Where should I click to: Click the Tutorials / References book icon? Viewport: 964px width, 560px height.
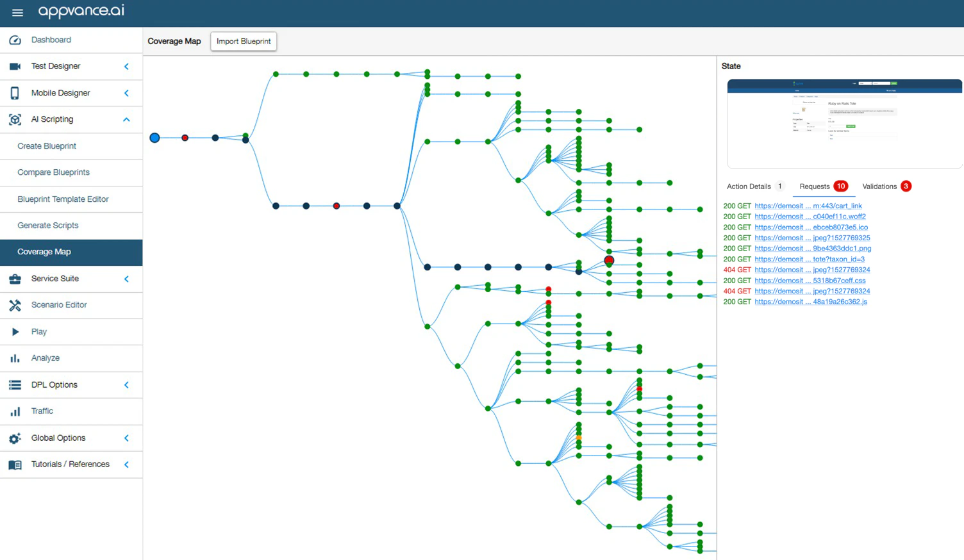tap(14, 464)
